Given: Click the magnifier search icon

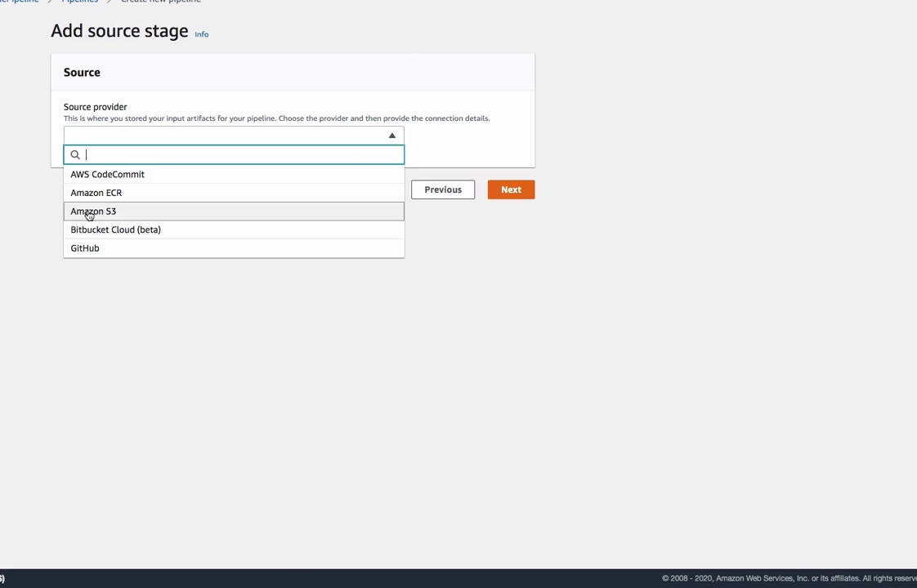Looking at the screenshot, I should [75, 155].
